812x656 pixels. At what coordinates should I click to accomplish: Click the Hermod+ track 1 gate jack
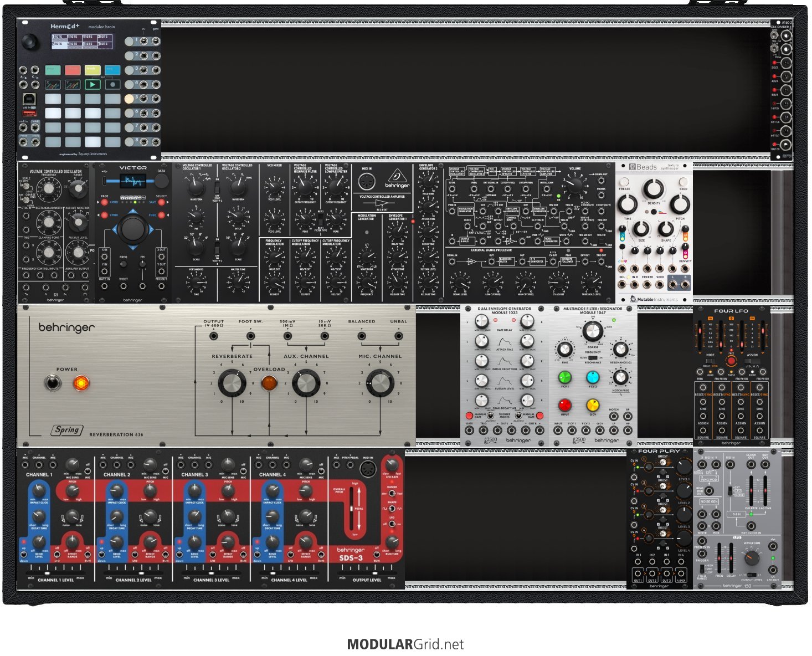[156, 40]
